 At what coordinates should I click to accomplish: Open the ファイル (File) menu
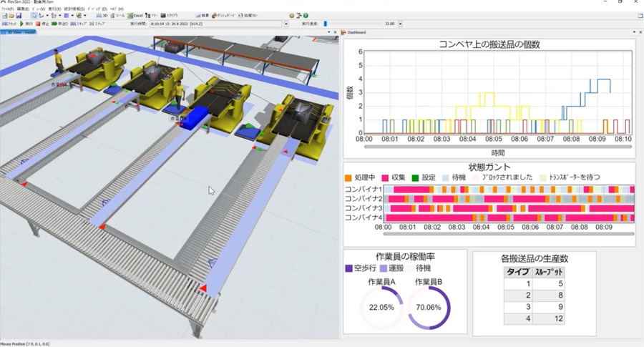[8, 9]
